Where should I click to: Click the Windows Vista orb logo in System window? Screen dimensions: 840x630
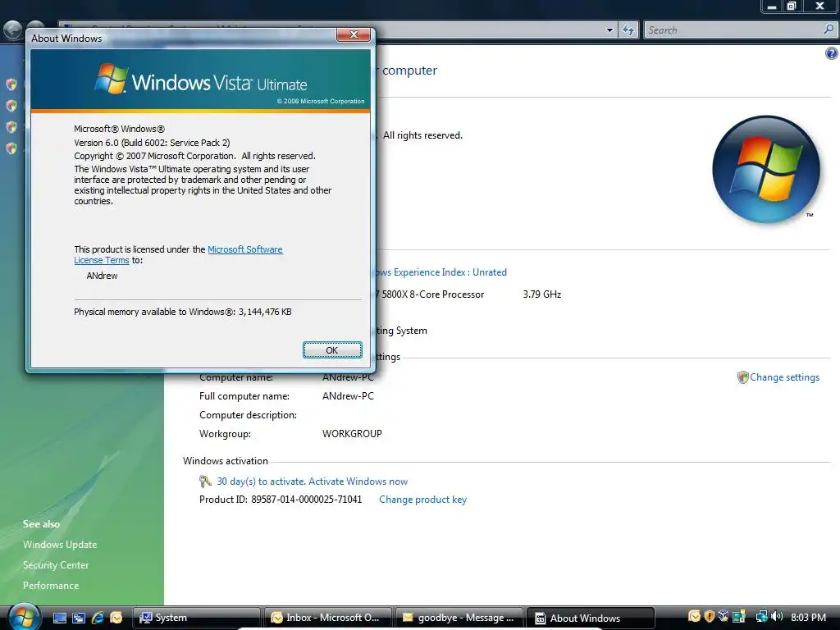point(766,169)
